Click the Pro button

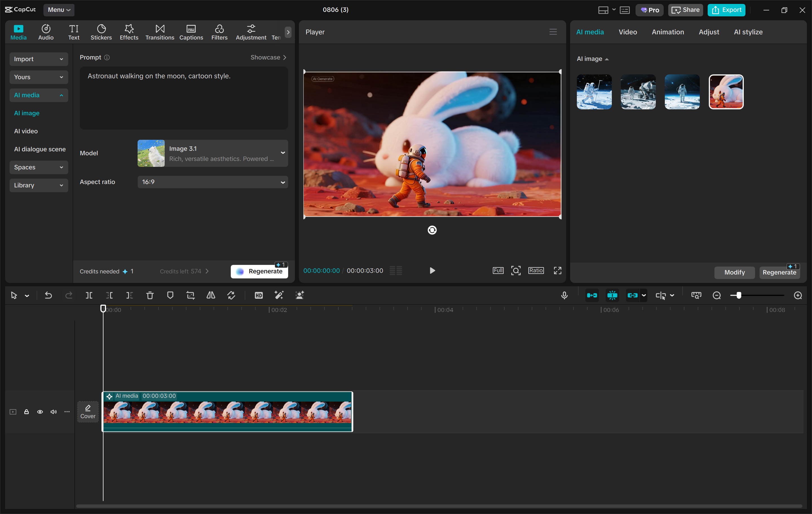pos(650,10)
